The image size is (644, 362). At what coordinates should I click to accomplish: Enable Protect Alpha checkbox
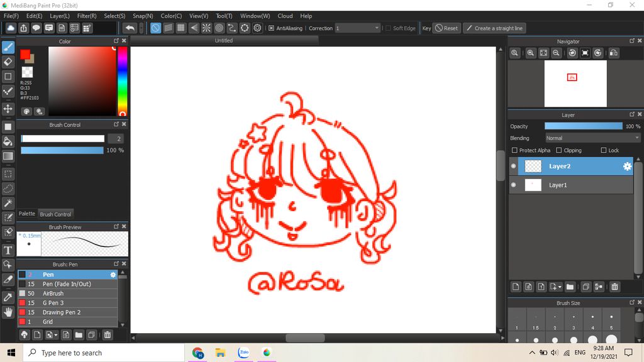pos(514,150)
